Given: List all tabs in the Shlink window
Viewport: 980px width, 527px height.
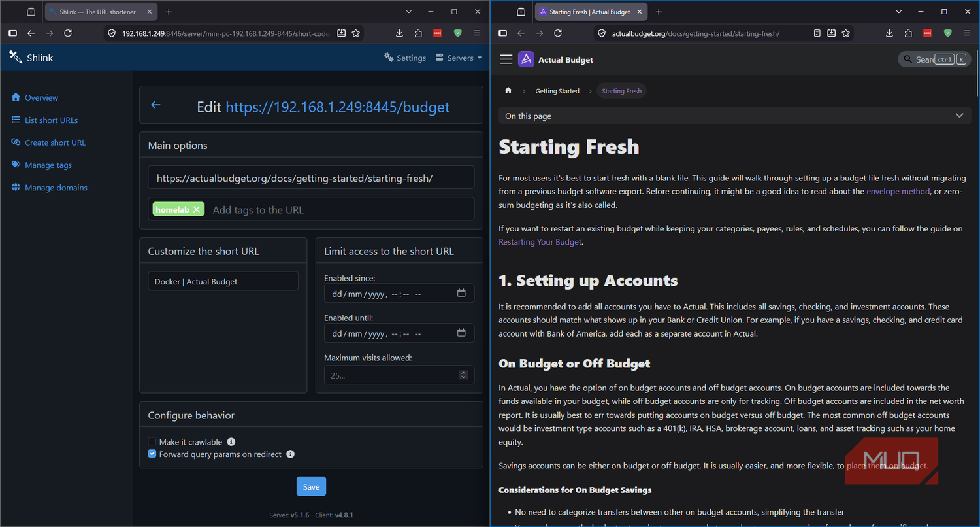Looking at the screenshot, I should (409, 12).
